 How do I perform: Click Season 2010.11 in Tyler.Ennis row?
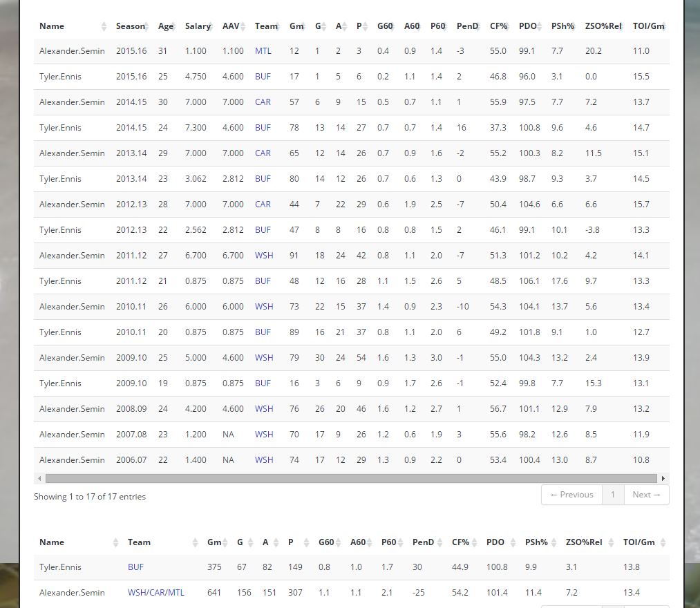pos(131,332)
